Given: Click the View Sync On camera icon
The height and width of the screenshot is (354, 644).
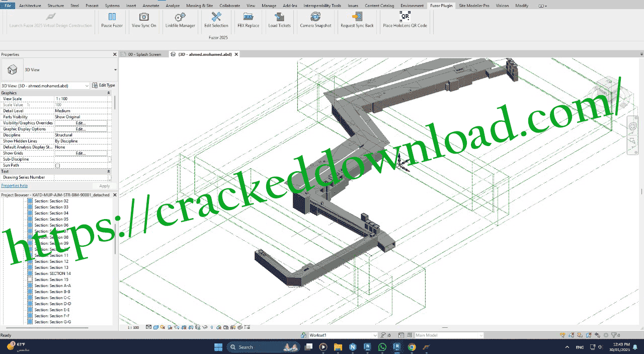Looking at the screenshot, I should [x=144, y=17].
